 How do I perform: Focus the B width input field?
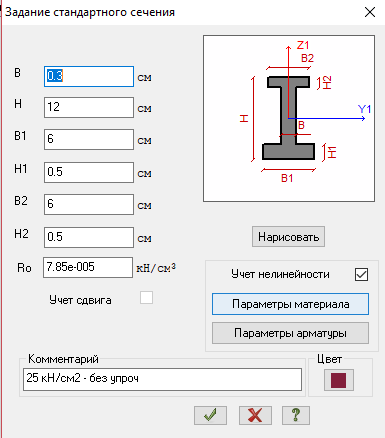click(89, 76)
